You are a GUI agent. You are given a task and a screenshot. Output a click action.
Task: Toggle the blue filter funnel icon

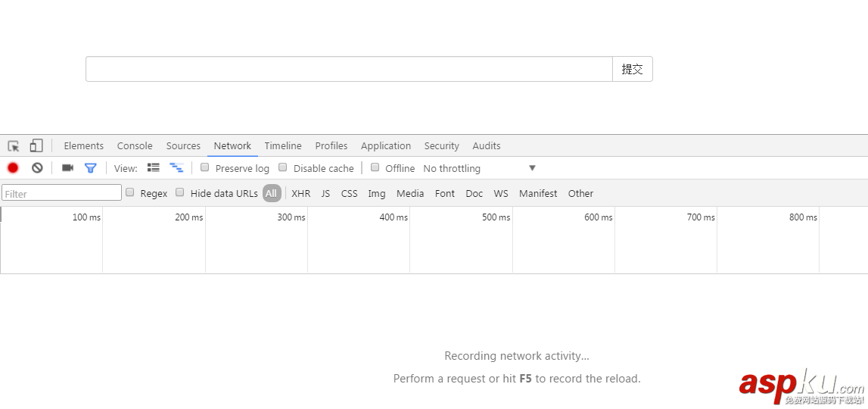pos(91,168)
